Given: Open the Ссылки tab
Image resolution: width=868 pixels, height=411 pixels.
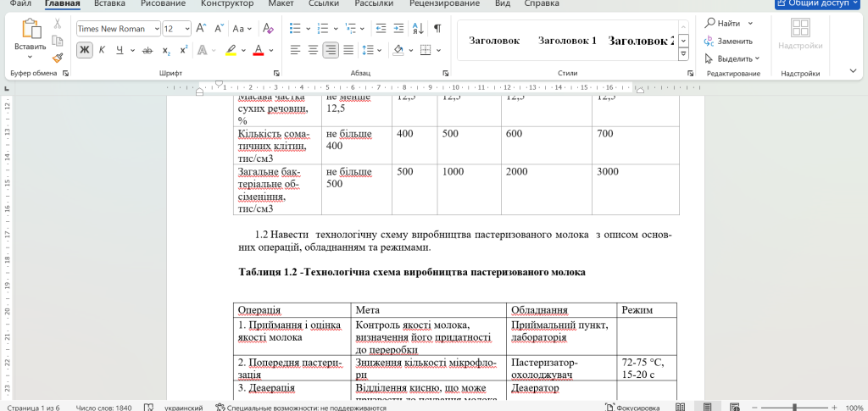Looking at the screenshot, I should click(323, 3).
